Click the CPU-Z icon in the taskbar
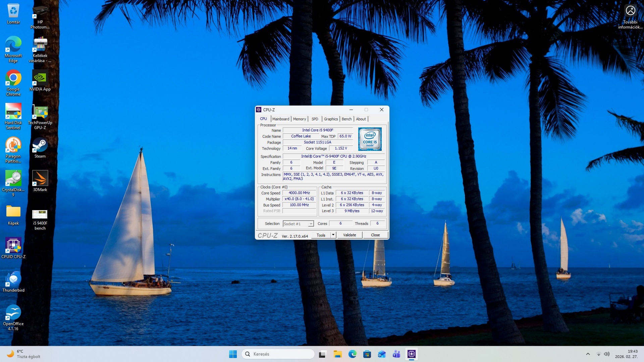Screen dimensions: 644x362 (x=411, y=354)
